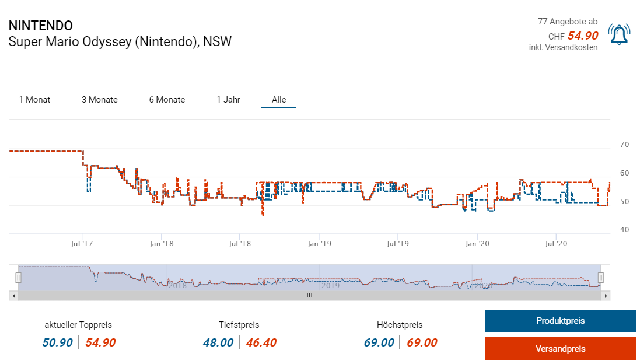Show the 6 Monate price history
Image resolution: width=640 pixels, height=364 pixels.
[x=167, y=100]
